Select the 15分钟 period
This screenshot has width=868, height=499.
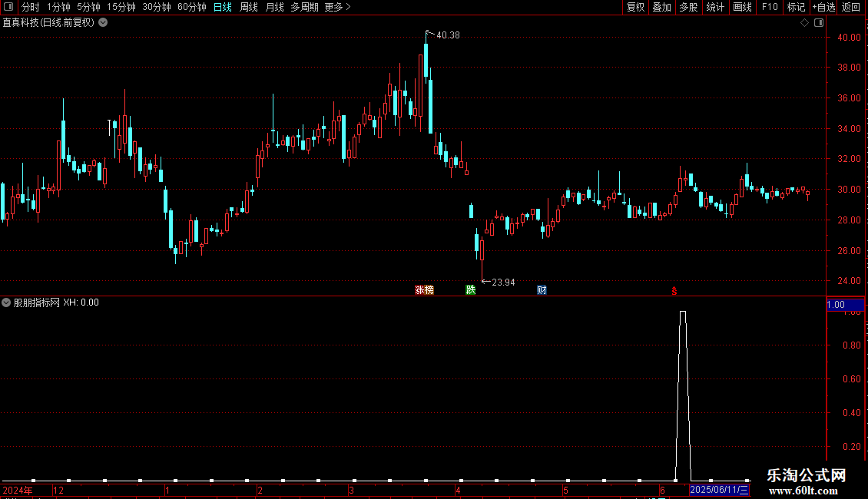click(121, 7)
